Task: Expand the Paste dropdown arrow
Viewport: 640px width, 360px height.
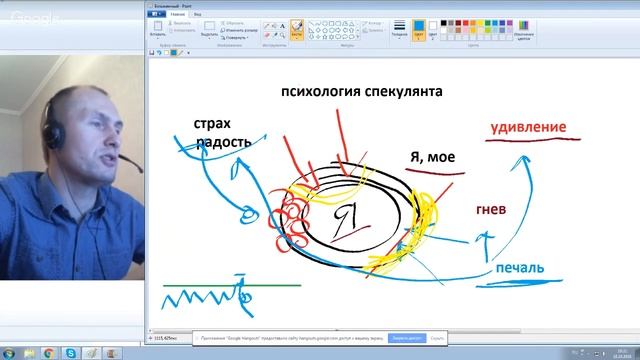Action: tap(158, 37)
